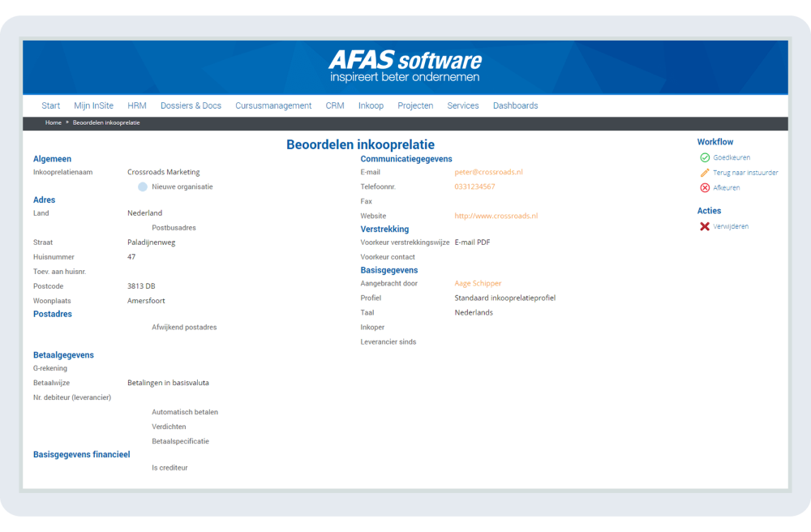Image resolution: width=811 pixels, height=532 pixels.
Task: Select the orange pencil Terug naar instuurder icon
Action: 705,173
